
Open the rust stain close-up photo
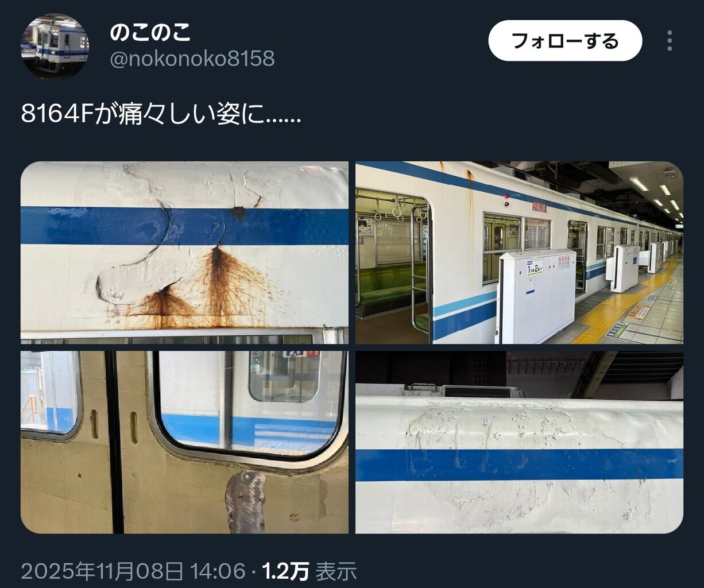[184, 253]
